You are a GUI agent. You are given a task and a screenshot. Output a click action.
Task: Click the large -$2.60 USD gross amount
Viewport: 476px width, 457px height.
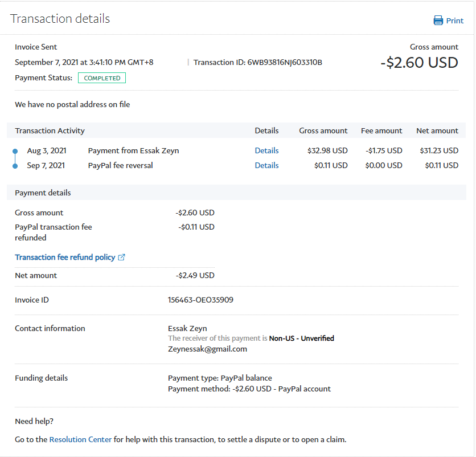pos(419,62)
